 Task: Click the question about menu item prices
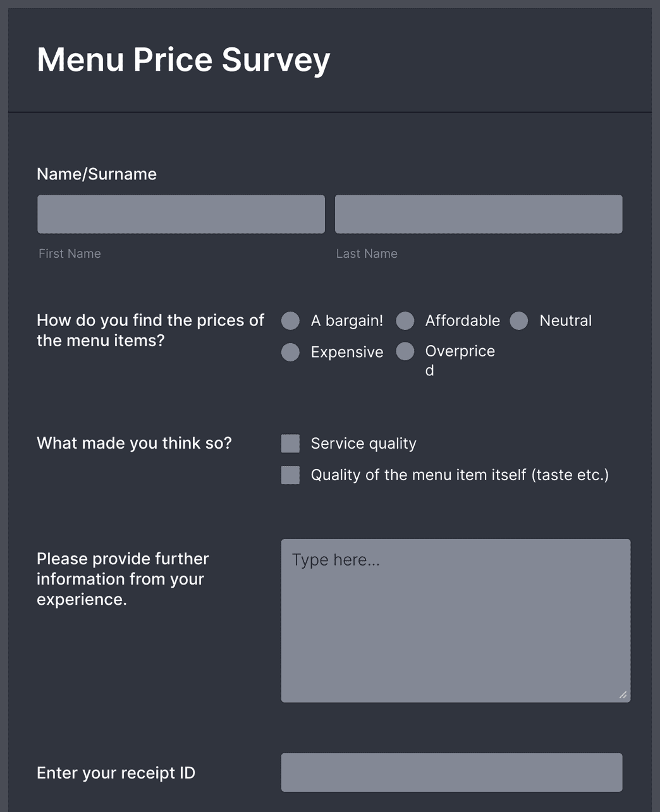(150, 330)
